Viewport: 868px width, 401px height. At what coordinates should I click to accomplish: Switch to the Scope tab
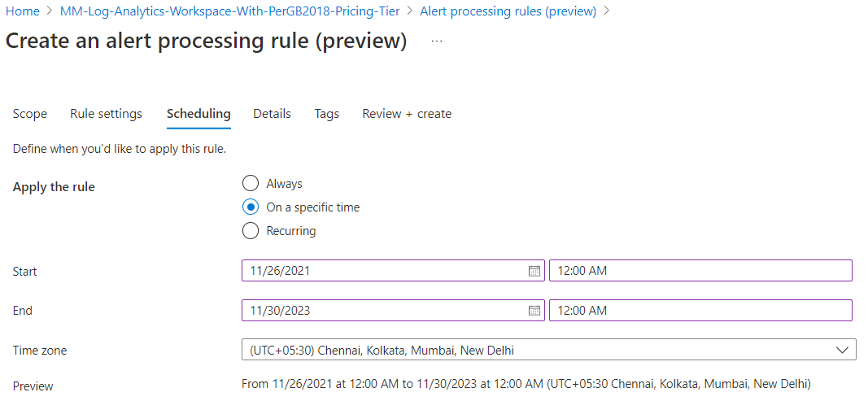tap(30, 114)
